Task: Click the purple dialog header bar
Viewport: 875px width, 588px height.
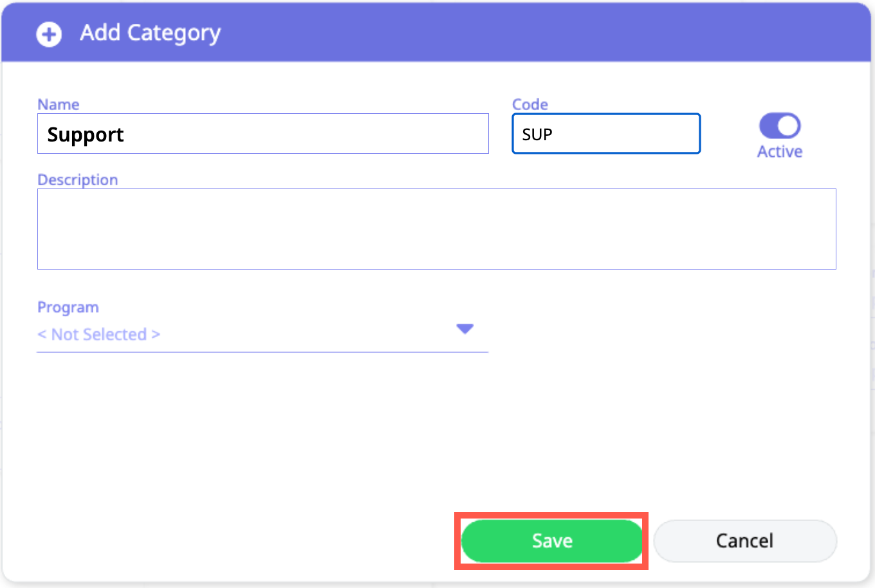Action: pyautogui.click(x=515, y=33)
